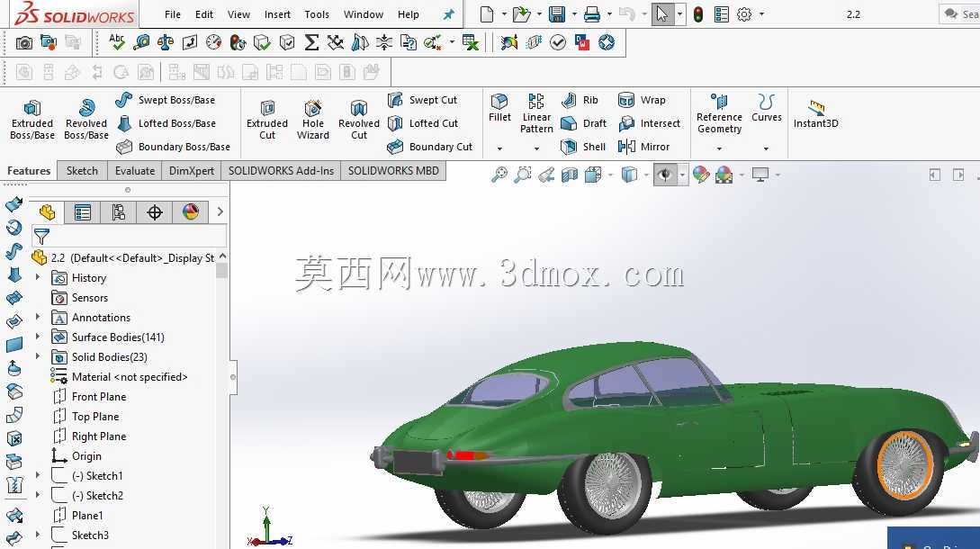Open the Insert menu
The width and height of the screenshot is (980, 549).
point(277,14)
